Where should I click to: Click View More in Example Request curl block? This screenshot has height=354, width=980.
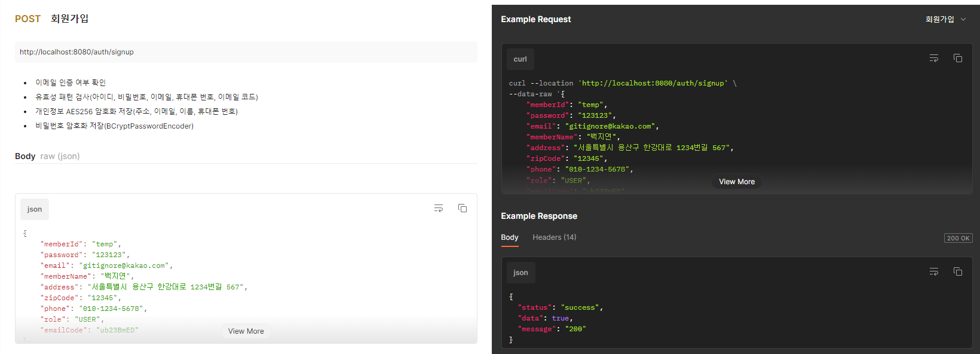(737, 182)
